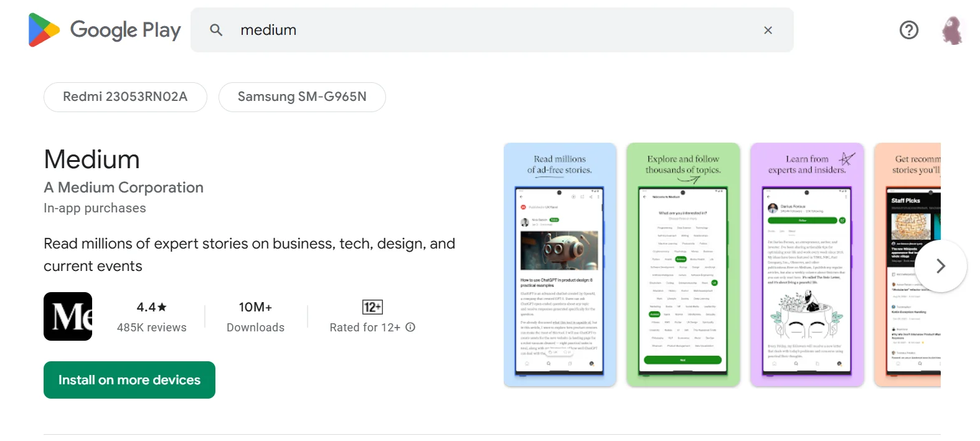Open the account profile avatar

(952, 30)
